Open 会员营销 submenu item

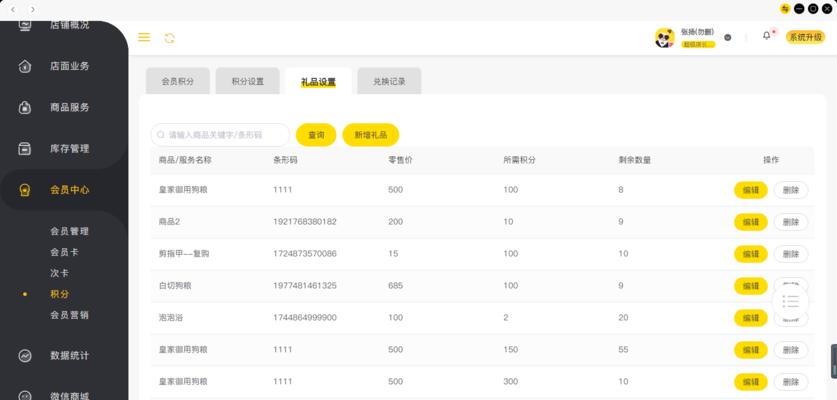coord(69,315)
